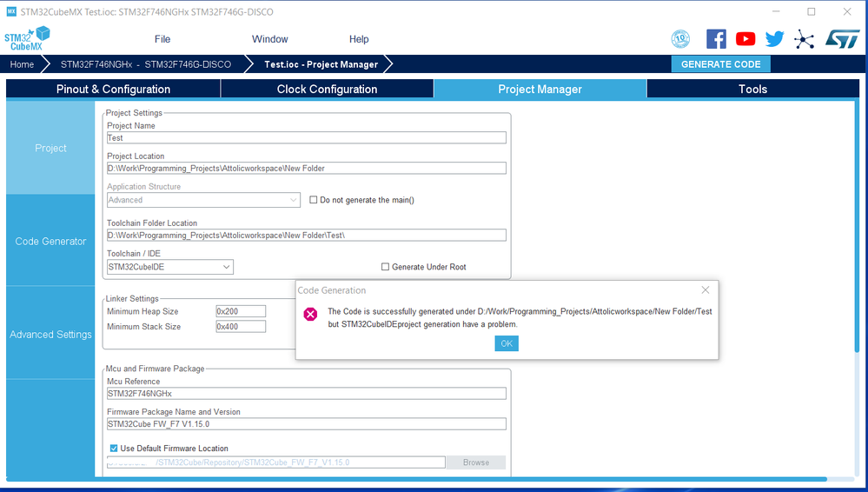
Task: Click Firmware Package Name and Version field
Action: click(x=306, y=424)
